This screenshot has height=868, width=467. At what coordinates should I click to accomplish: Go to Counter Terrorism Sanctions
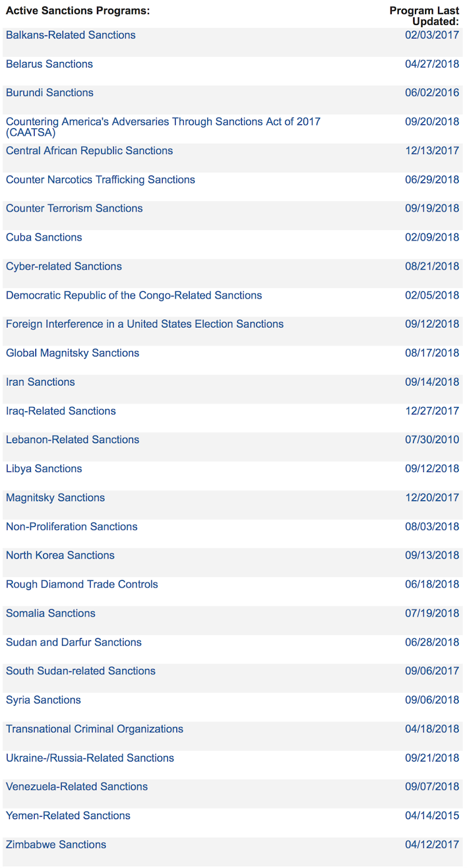[74, 208]
